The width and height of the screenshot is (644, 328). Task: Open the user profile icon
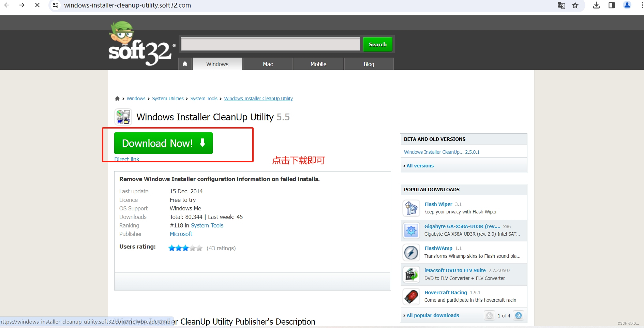627,5
